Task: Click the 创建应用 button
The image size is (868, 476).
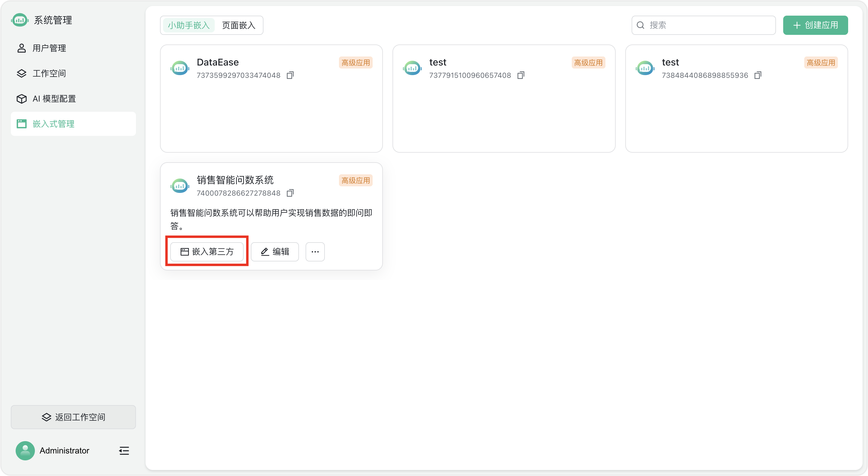Action: pyautogui.click(x=815, y=25)
